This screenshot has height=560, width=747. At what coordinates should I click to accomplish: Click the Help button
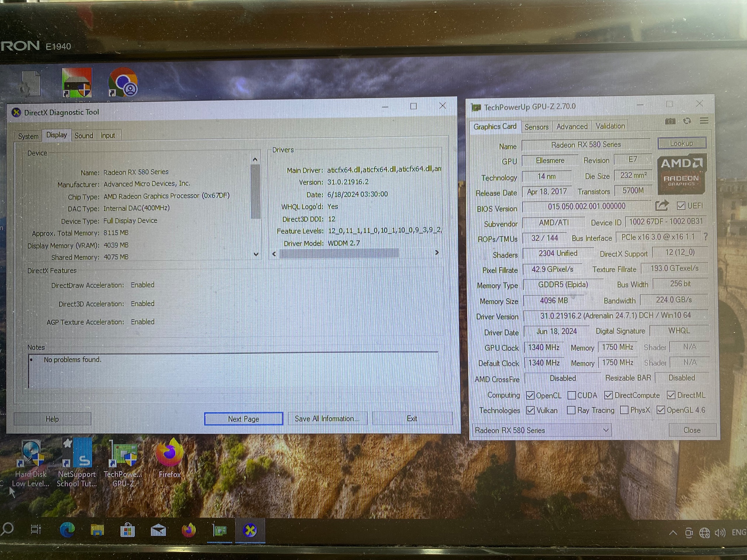[52, 419]
